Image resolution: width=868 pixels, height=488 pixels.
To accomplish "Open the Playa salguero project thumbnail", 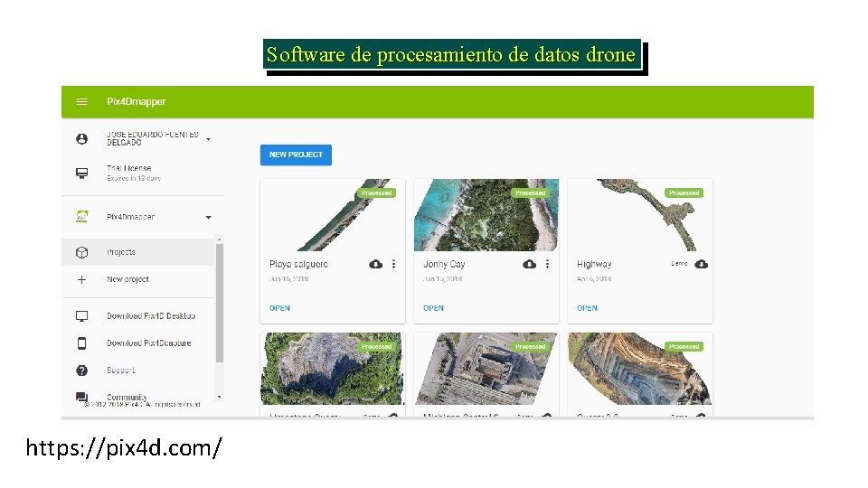I will 333,215.
